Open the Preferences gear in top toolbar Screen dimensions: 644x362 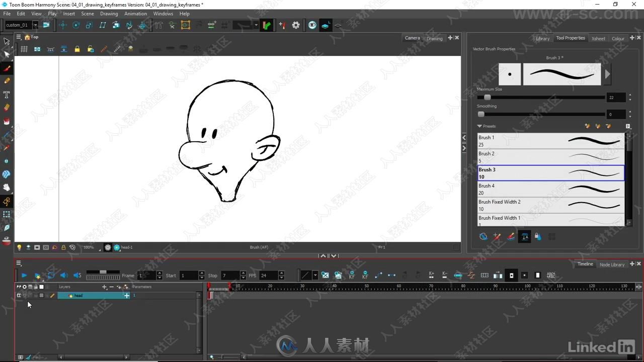point(296,25)
